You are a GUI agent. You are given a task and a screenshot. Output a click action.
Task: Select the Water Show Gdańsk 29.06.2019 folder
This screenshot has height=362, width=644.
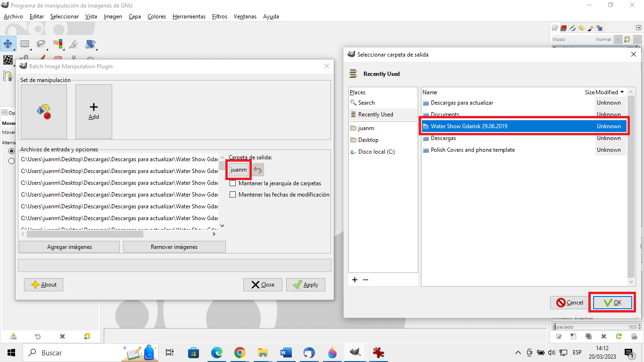(524, 126)
